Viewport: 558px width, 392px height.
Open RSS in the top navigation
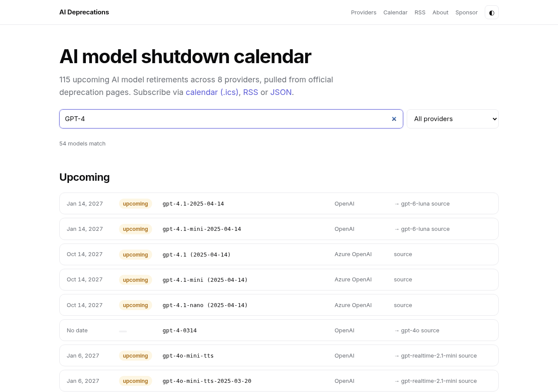pos(420,12)
